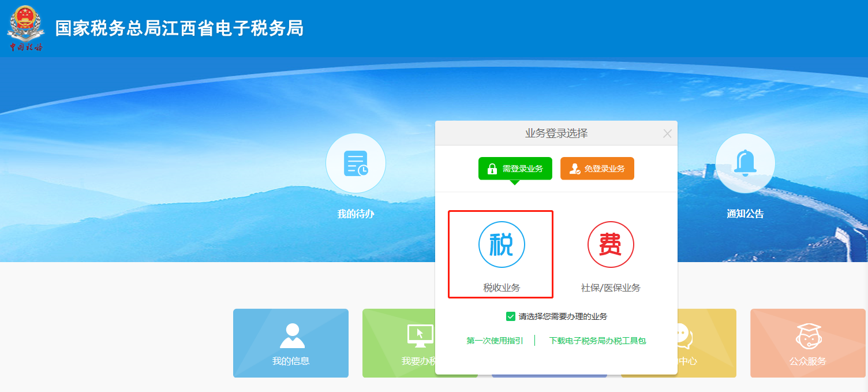Click the 通知公告 label
Image resolution: width=868 pixels, height=392 pixels.
[745, 214]
